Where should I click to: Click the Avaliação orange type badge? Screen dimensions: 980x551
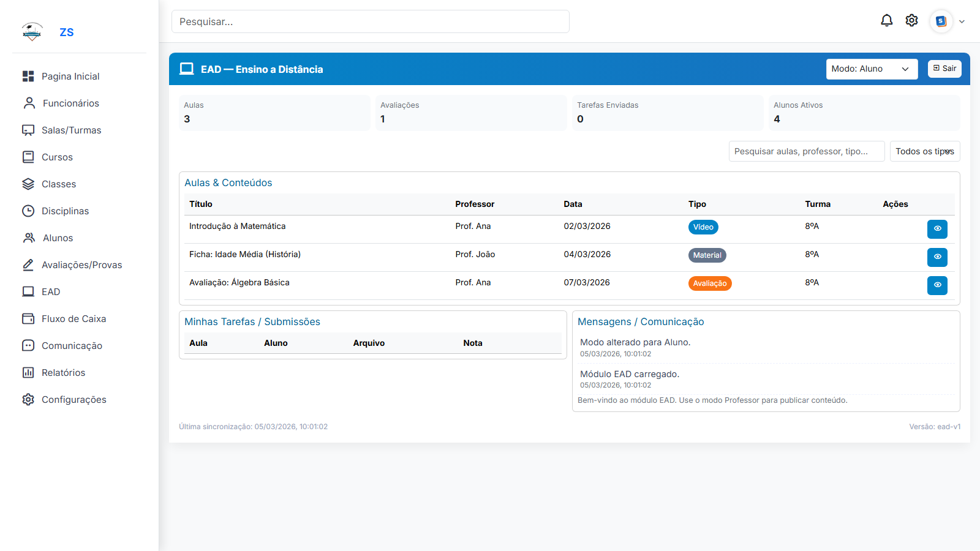coord(709,283)
